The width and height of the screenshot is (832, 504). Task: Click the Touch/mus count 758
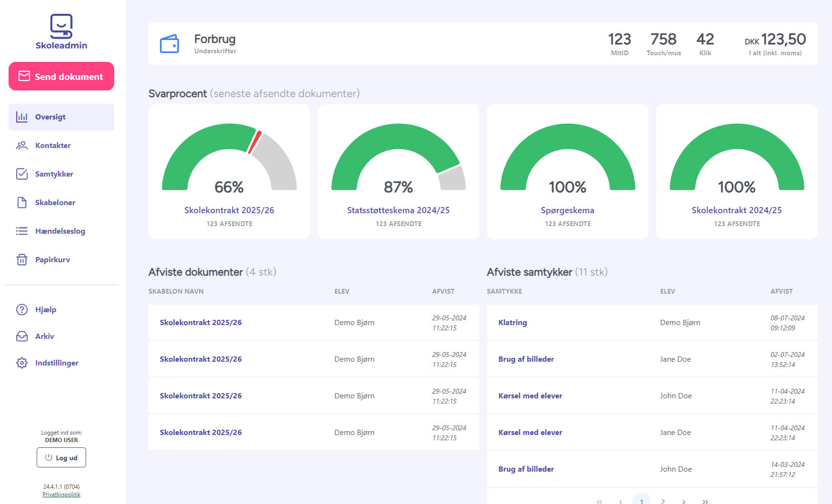(x=664, y=39)
